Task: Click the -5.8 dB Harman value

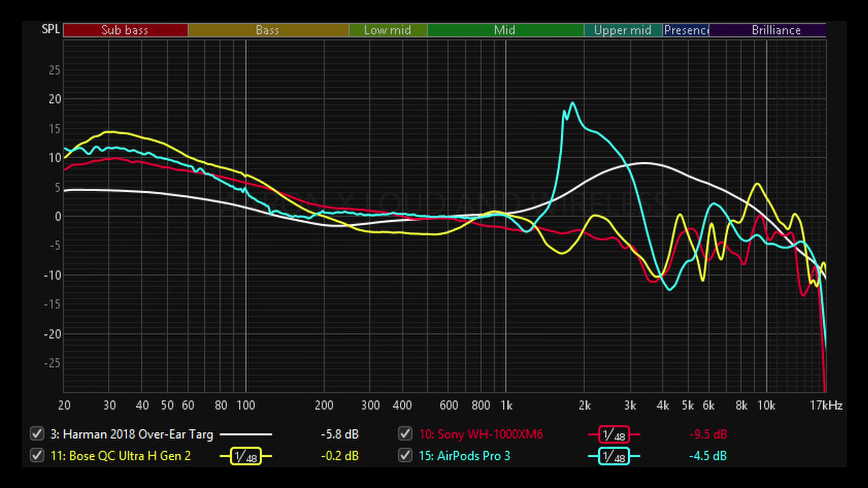Action: point(340,434)
